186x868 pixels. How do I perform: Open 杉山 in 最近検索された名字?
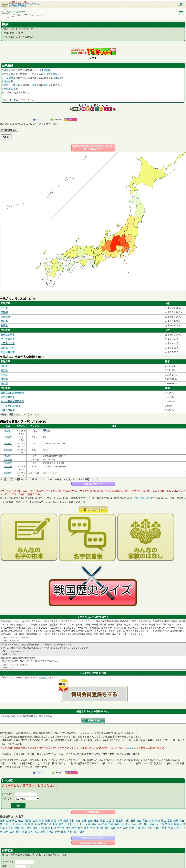(x=8, y=821)
